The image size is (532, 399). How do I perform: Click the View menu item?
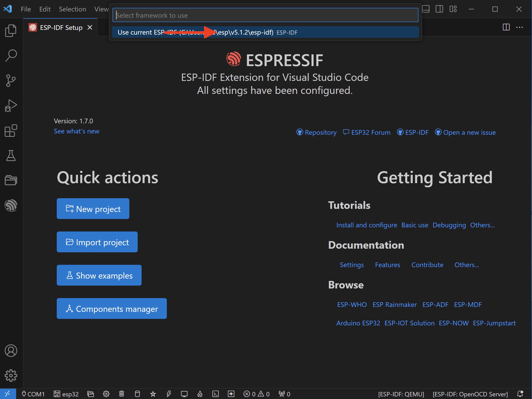pyautogui.click(x=101, y=9)
